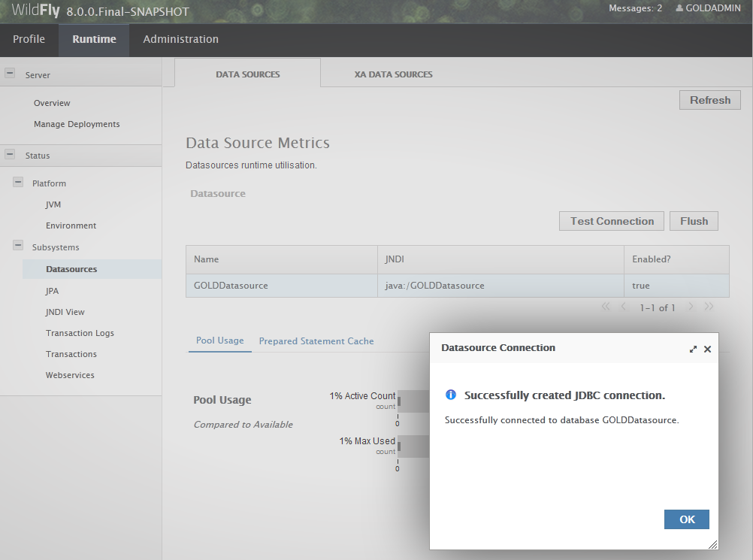Collapse the Subsystems tree node
The image size is (753, 560).
18,246
